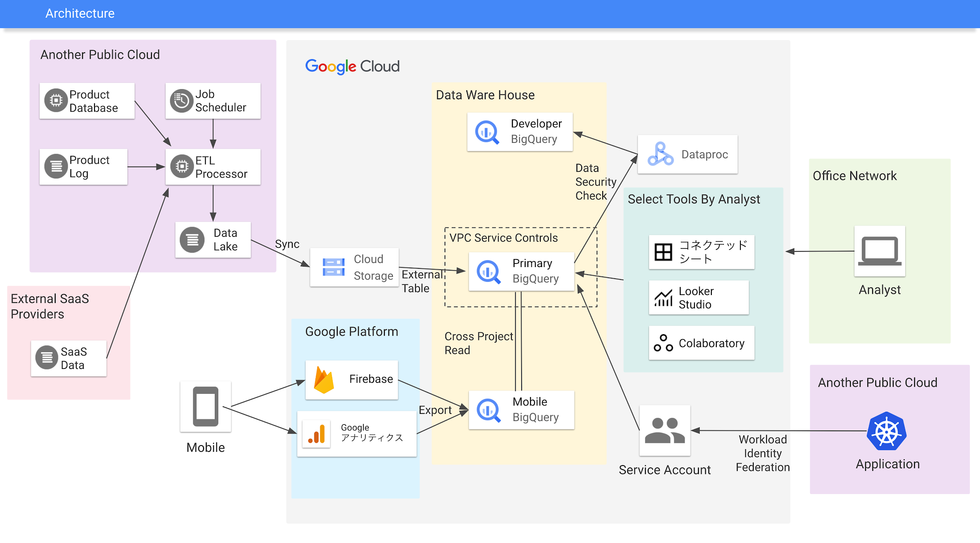Click the Data Ware House heading
The image size is (980, 543).
pyautogui.click(x=485, y=95)
